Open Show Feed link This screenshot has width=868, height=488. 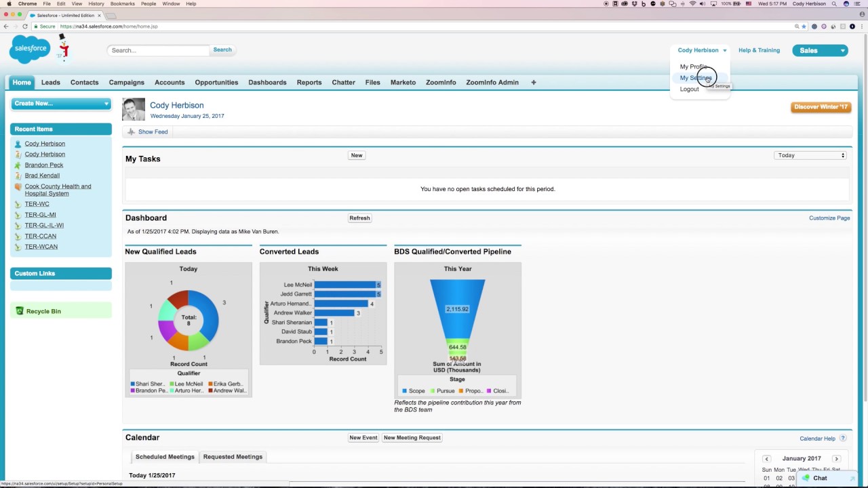(x=153, y=132)
